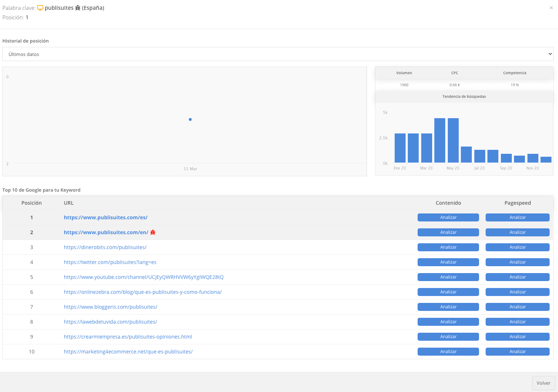558x392 pixels.
Task: Analizar Contenido for marketing4ecommerce.net row
Action: pos(448,351)
